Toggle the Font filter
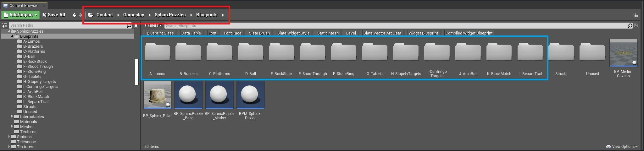 pos(212,33)
